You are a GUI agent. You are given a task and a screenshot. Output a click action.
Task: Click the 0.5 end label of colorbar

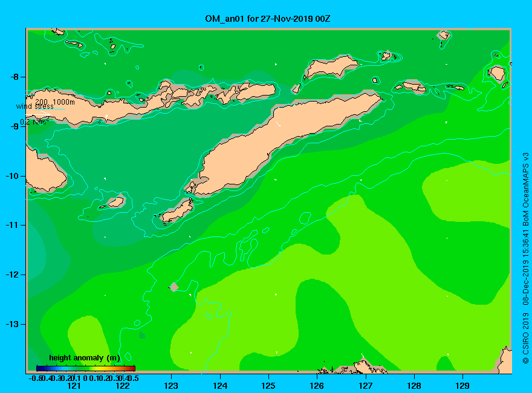click(132, 378)
